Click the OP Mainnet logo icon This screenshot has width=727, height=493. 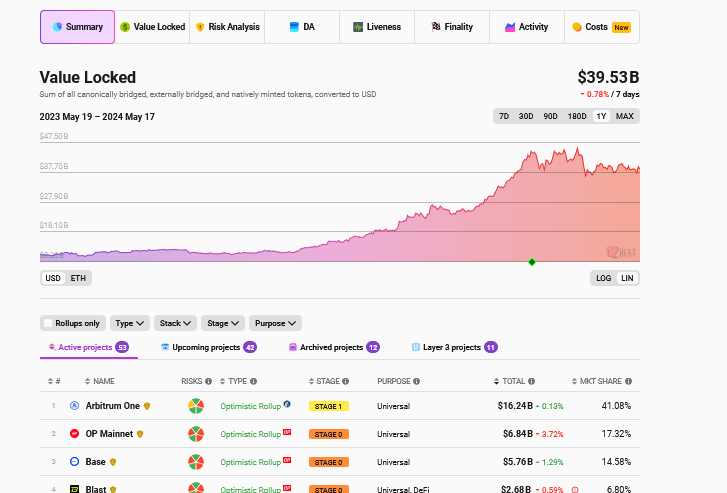pyautogui.click(x=74, y=434)
